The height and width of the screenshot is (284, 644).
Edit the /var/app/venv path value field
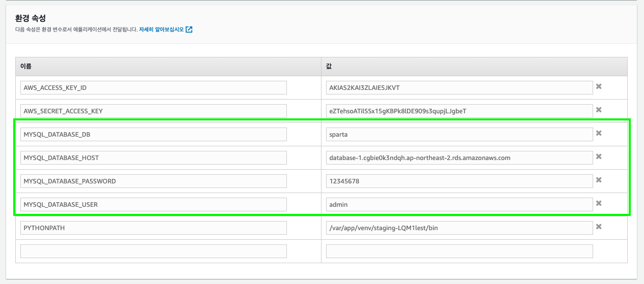[459, 228]
